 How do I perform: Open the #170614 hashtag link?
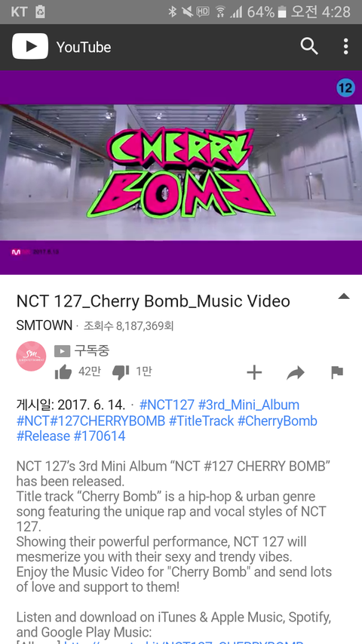[100, 436]
